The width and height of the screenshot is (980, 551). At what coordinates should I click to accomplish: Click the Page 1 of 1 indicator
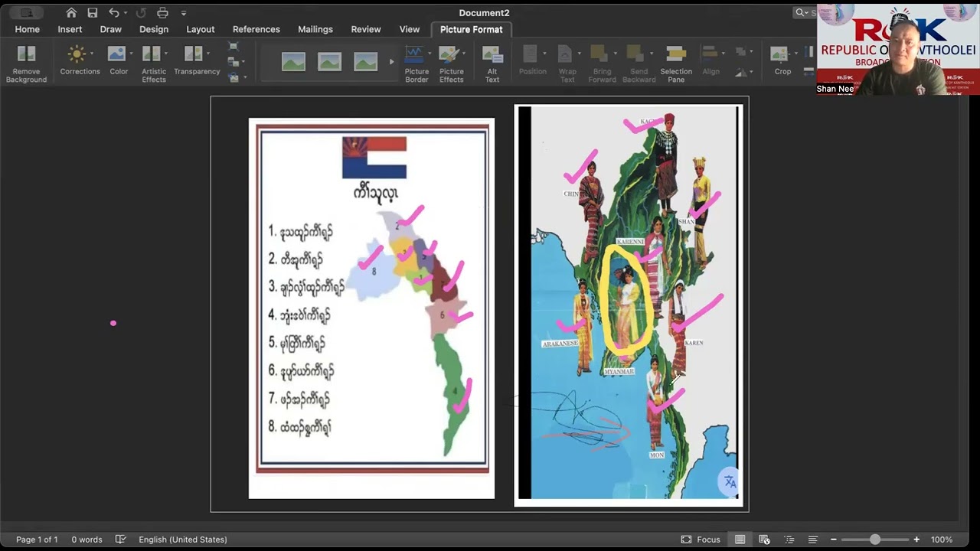(x=37, y=540)
